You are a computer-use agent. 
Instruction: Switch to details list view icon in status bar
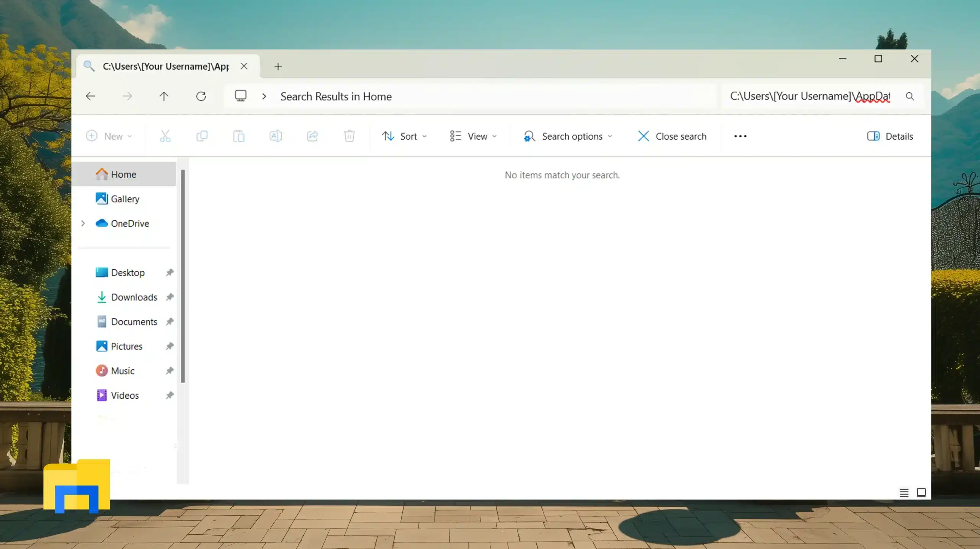coord(904,493)
